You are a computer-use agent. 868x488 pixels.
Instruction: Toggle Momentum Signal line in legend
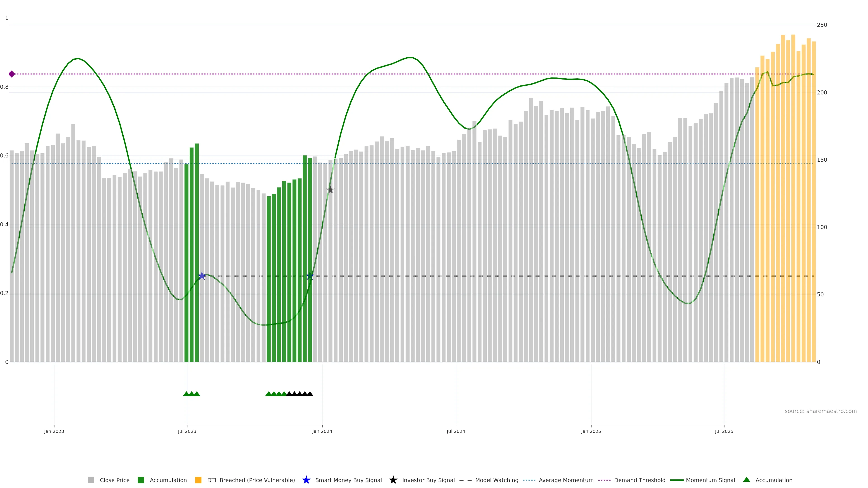(710, 480)
